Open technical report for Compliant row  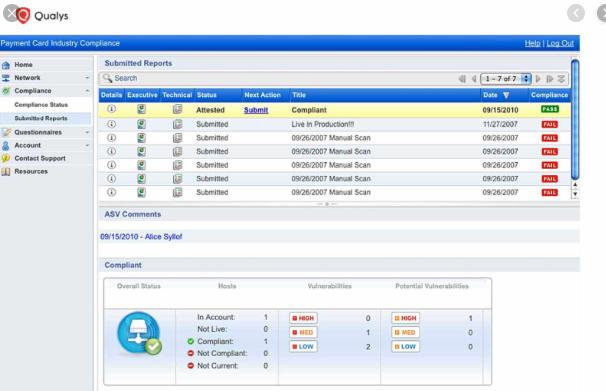[x=177, y=109]
